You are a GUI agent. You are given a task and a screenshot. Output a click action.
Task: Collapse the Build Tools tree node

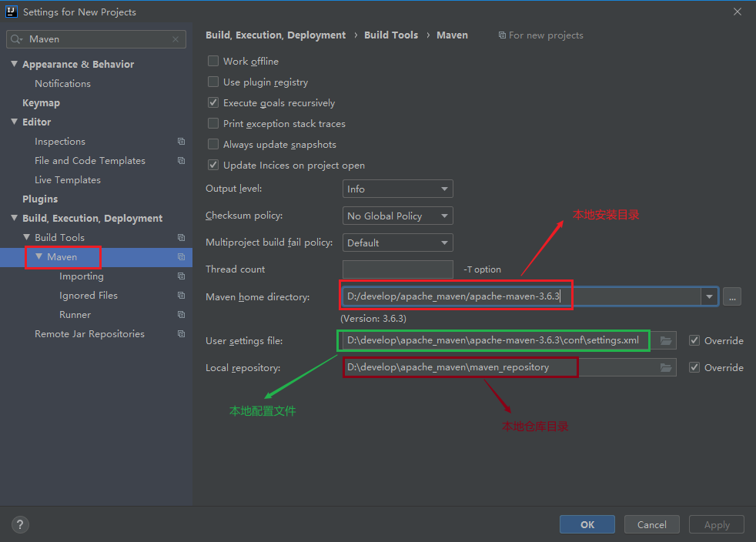[x=26, y=237]
